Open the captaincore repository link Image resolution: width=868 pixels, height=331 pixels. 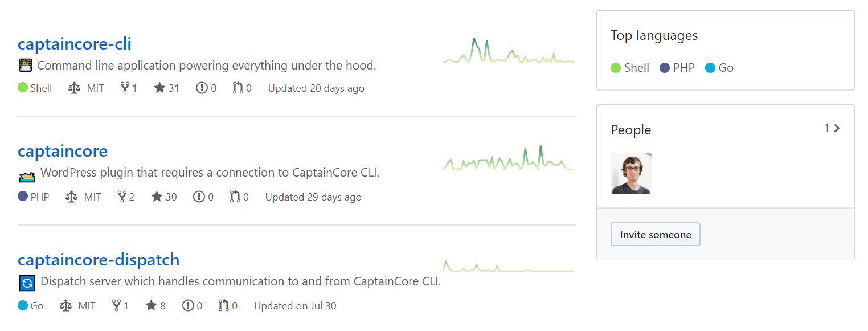tap(63, 151)
